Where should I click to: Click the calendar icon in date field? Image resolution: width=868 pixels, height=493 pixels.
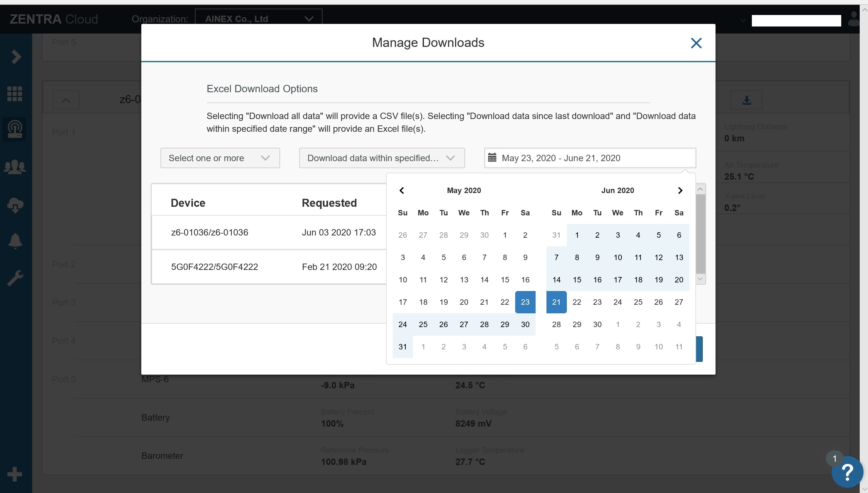(x=492, y=158)
